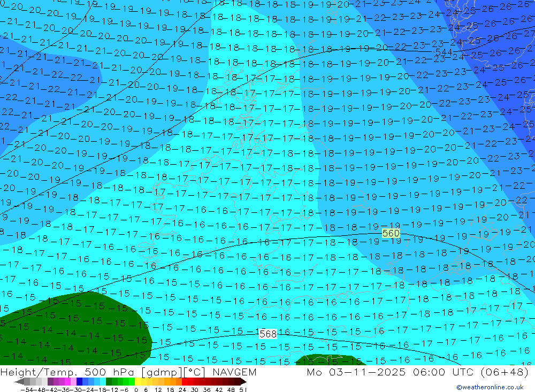Click the 560 geopotential contour label
Viewport: 535px width, 392px height.
[x=391, y=233]
